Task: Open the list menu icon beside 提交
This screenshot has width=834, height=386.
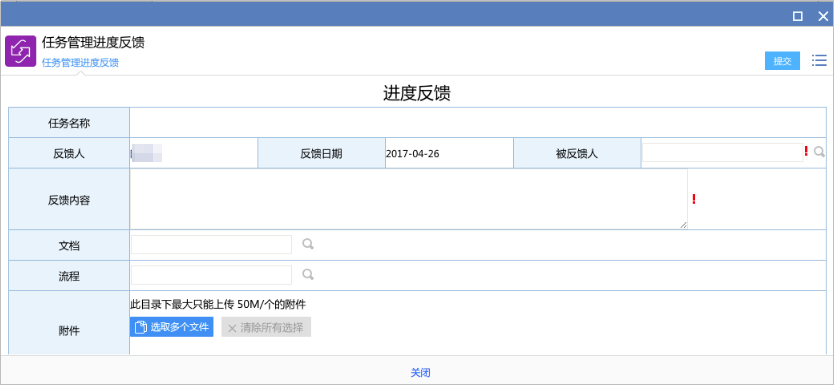Action: click(x=819, y=61)
